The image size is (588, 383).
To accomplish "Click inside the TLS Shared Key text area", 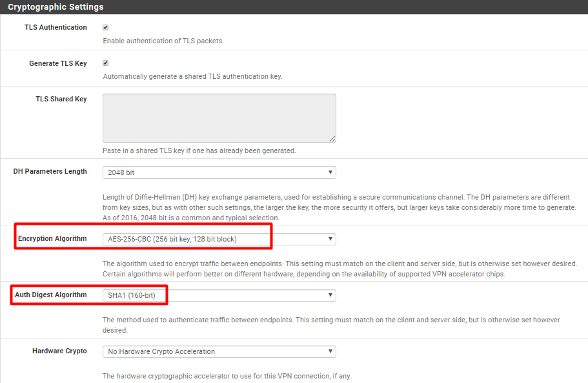I will click(x=219, y=118).
